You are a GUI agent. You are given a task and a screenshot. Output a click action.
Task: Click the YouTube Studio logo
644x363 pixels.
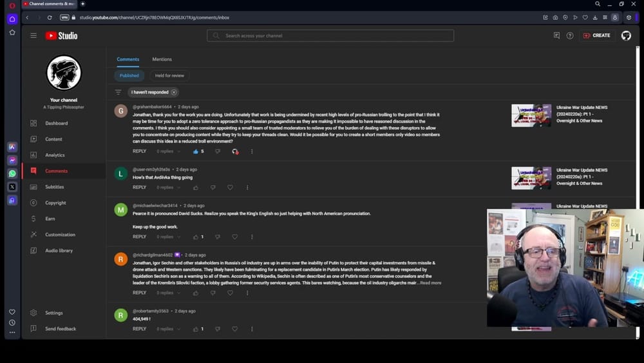(62, 35)
